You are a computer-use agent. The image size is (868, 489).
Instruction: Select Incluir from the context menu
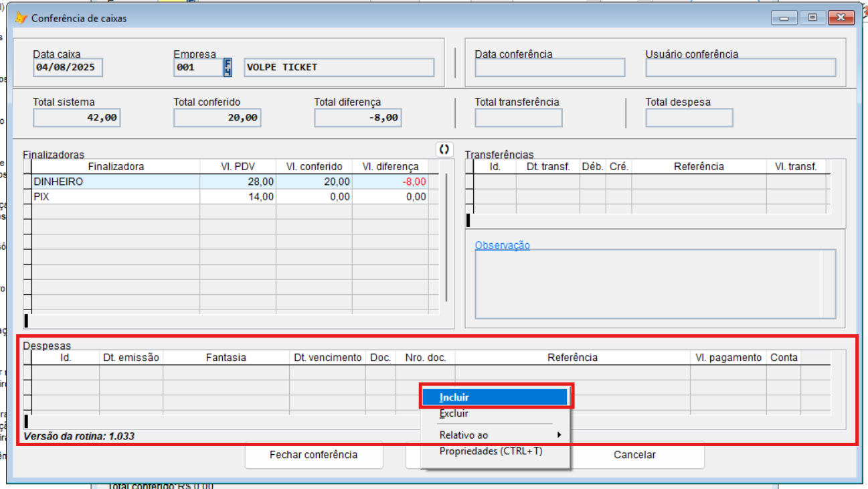(495, 397)
